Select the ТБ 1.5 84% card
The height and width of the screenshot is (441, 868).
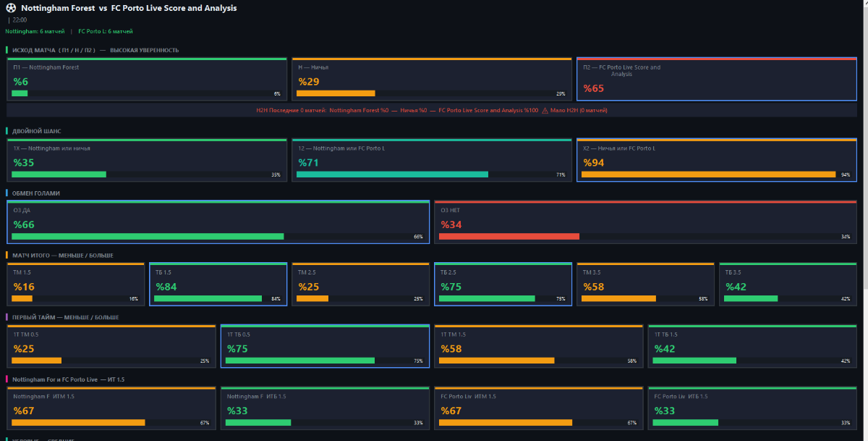pyautogui.click(x=218, y=285)
